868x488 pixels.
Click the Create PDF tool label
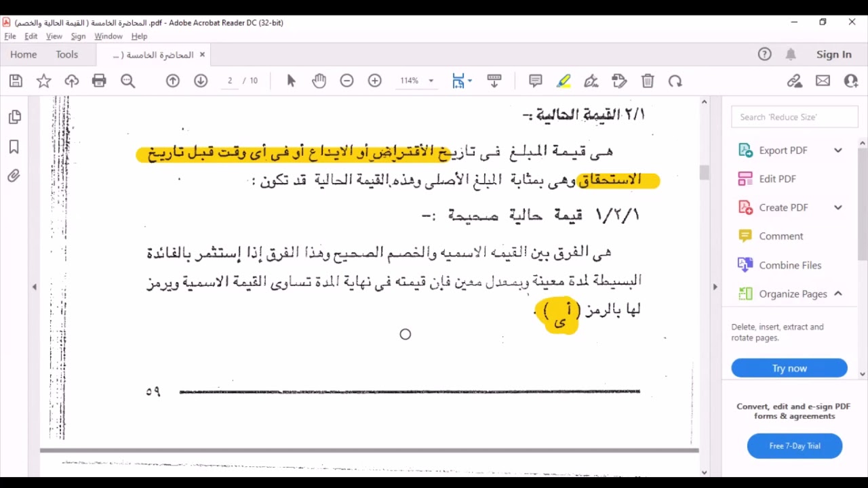(x=783, y=207)
